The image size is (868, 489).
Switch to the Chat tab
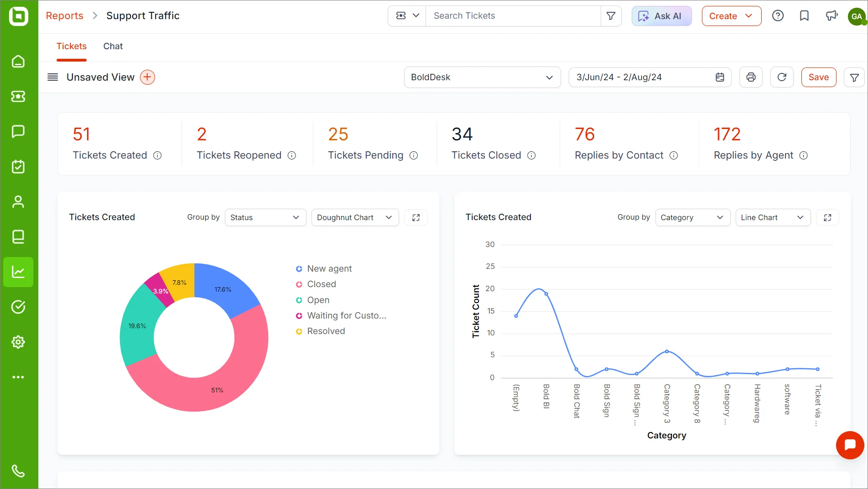[x=113, y=46]
